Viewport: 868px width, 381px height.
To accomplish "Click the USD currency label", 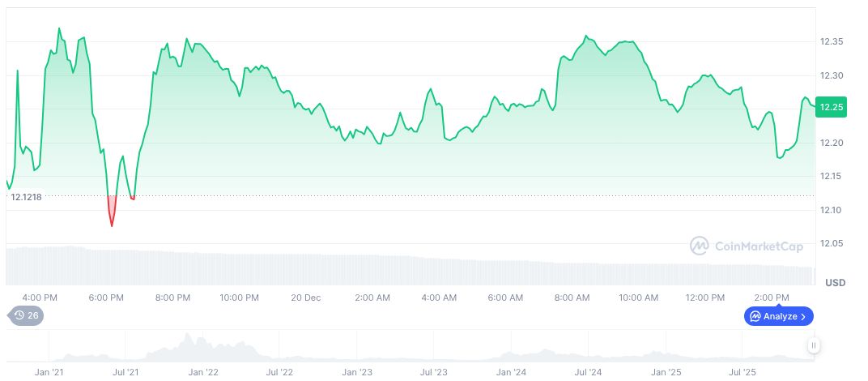I will click(x=835, y=283).
